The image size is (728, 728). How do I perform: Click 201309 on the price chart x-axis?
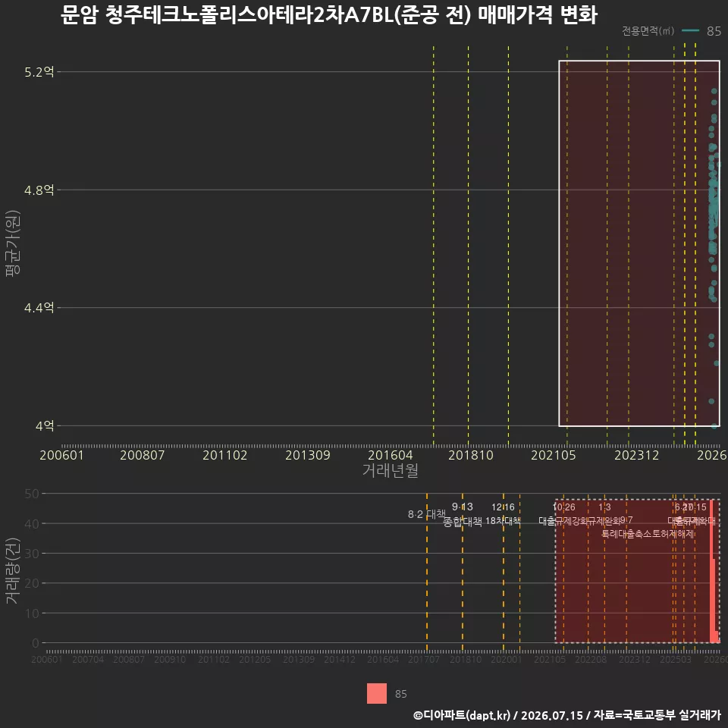(x=308, y=455)
